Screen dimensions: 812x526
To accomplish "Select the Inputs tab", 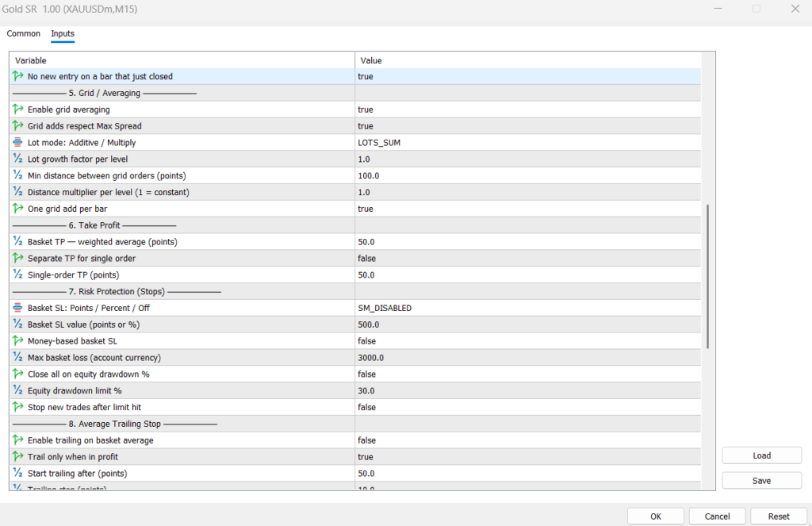I will tap(63, 33).
